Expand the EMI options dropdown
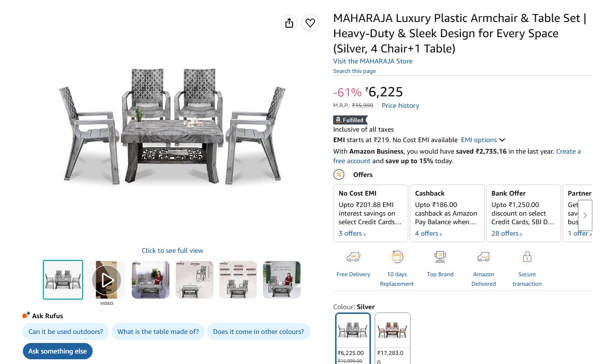 tap(483, 140)
